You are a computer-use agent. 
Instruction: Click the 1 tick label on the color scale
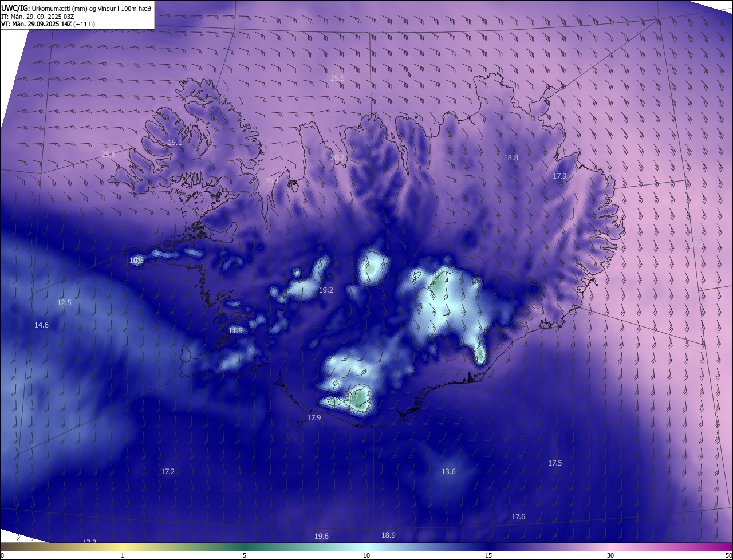point(123,555)
